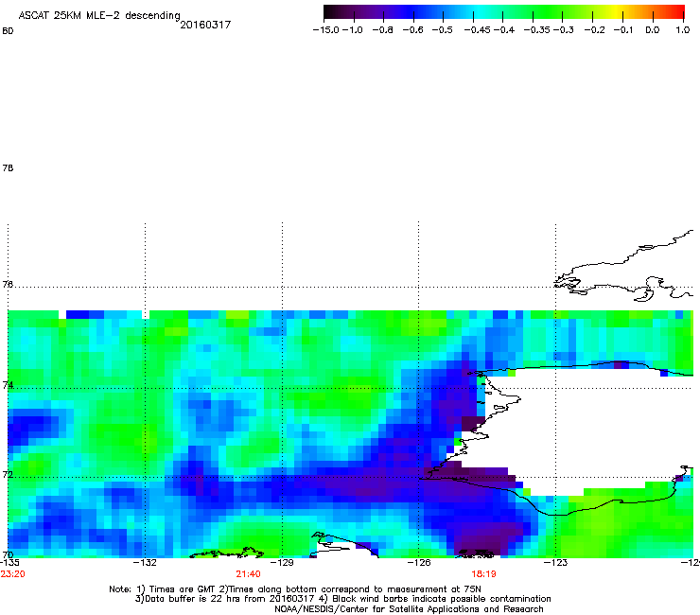Click the color bar label -0.8
This screenshot has width=700, height=615.
(x=382, y=30)
